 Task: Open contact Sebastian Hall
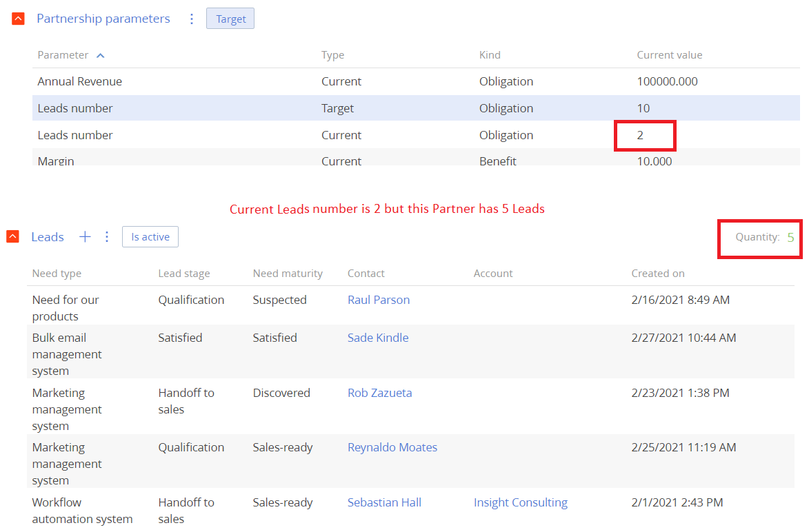(x=384, y=502)
